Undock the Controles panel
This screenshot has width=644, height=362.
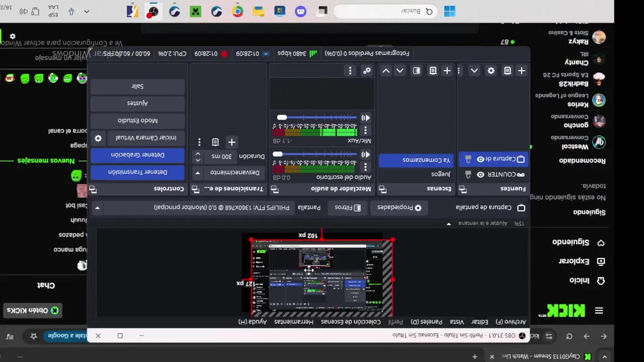pos(93,190)
